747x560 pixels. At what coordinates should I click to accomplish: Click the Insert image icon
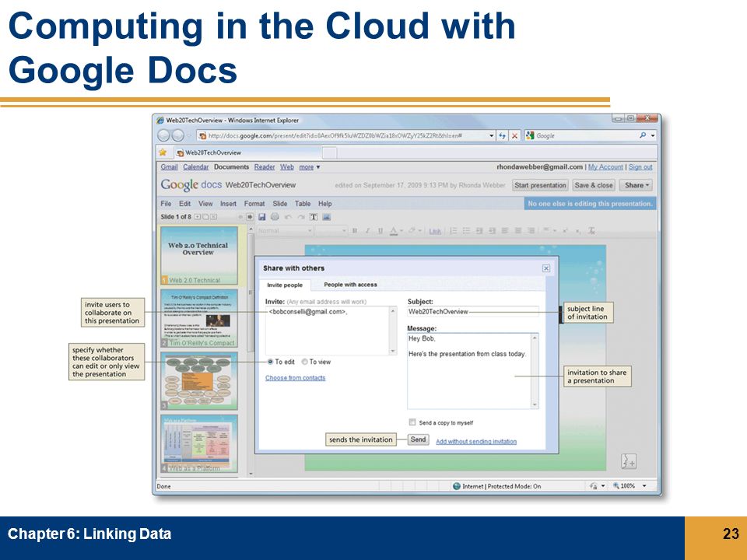tap(326, 217)
